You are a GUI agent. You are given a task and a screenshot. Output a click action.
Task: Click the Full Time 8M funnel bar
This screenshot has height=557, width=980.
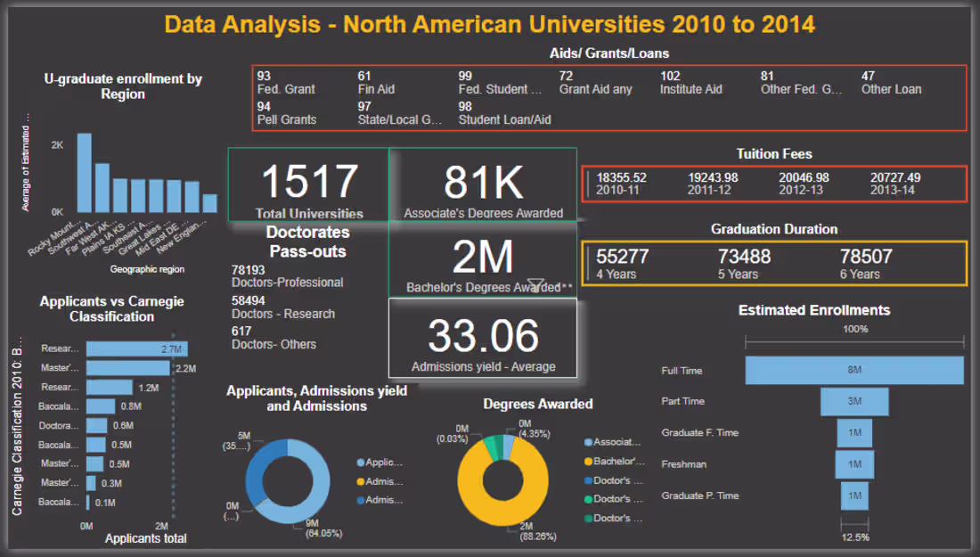(x=853, y=370)
